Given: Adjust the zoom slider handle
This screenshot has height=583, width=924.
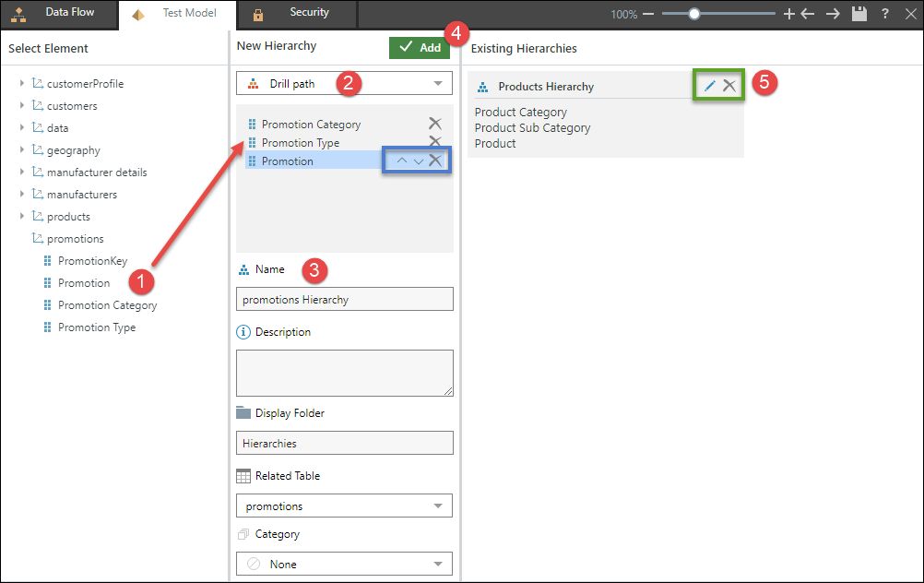Looking at the screenshot, I should coord(693,14).
